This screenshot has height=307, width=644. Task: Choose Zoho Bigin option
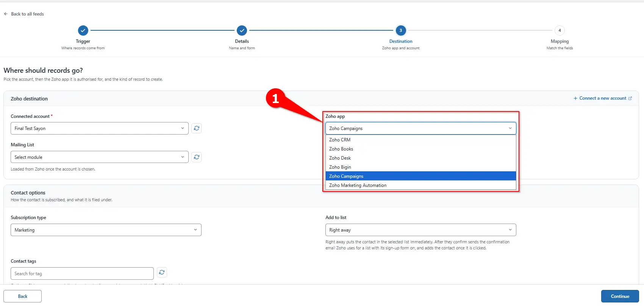(420, 167)
